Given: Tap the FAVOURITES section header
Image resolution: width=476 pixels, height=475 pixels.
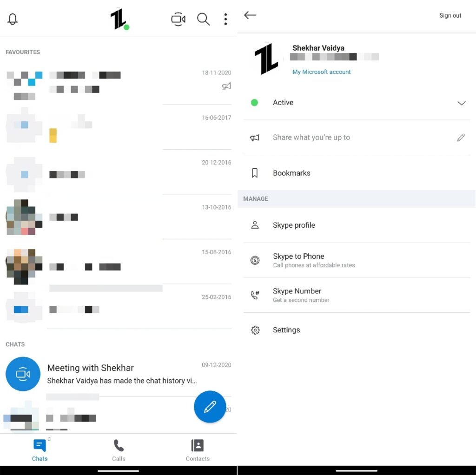Looking at the screenshot, I should (23, 52).
